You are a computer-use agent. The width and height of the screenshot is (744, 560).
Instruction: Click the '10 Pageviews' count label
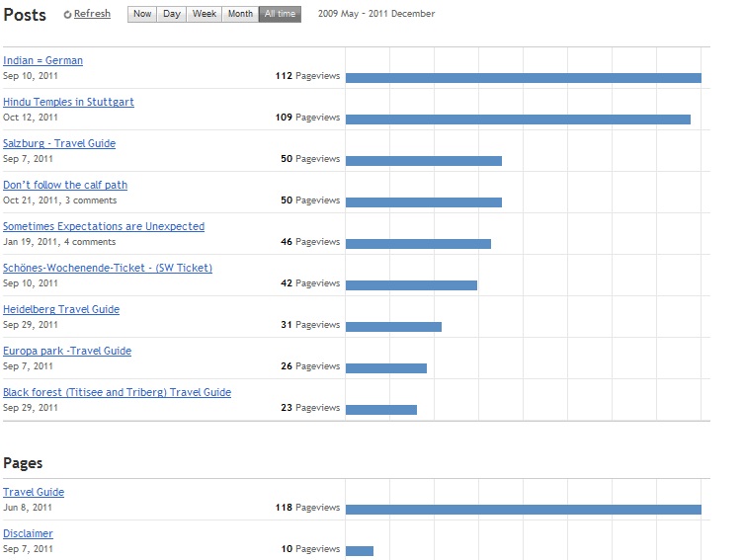coord(310,548)
